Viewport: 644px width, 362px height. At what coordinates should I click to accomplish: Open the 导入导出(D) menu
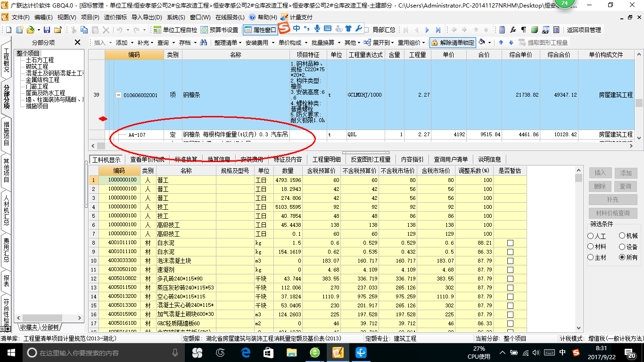(146, 17)
